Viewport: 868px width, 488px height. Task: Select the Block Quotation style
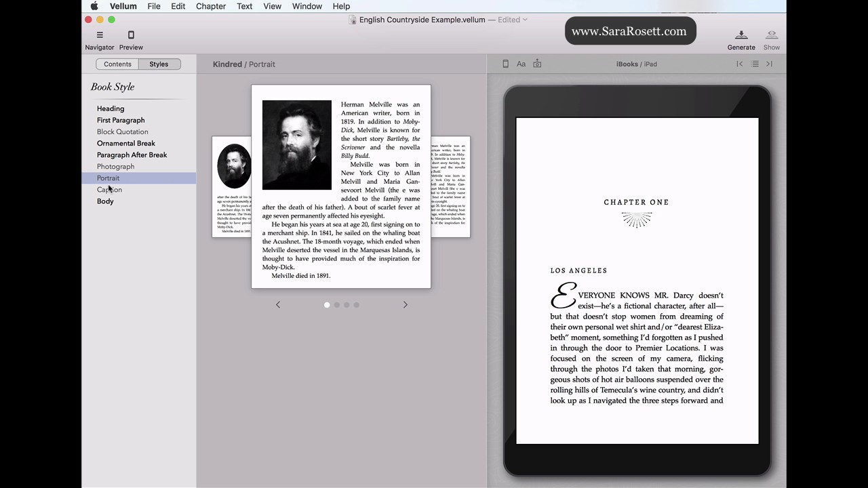pyautogui.click(x=122, y=131)
